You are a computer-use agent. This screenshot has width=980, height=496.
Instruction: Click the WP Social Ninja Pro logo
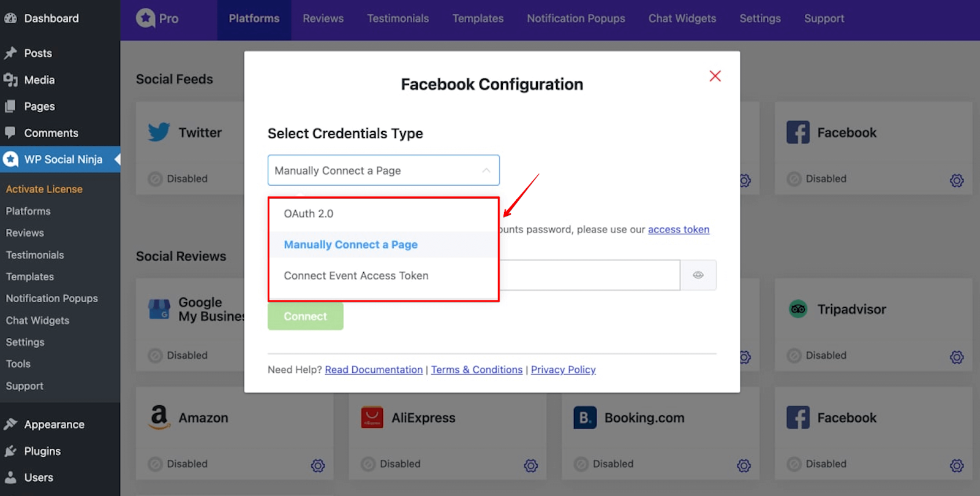point(157,18)
